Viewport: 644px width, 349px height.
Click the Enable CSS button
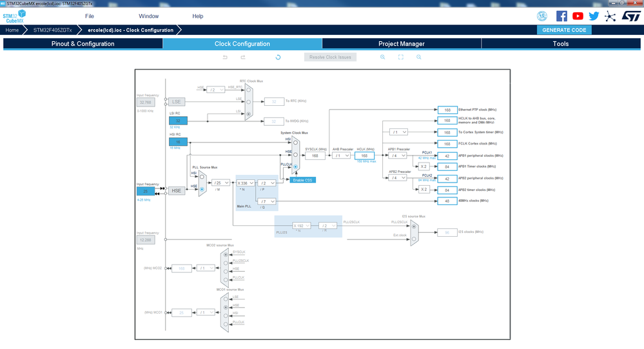(x=303, y=180)
